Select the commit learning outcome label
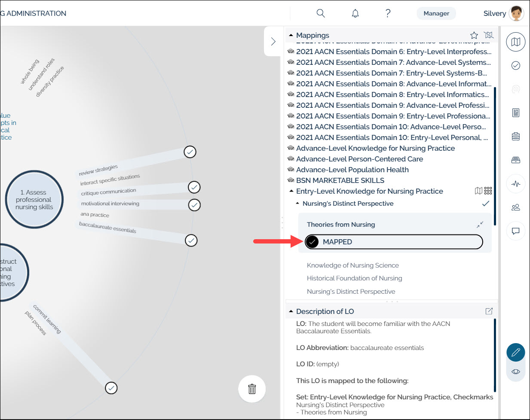This screenshot has height=420, width=530. pyautogui.click(x=47, y=319)
